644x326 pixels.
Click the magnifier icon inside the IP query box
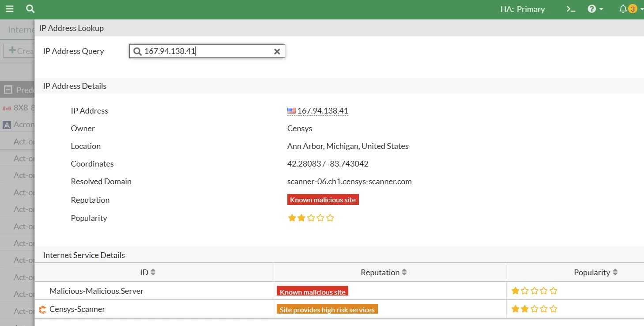pos(138,51)
